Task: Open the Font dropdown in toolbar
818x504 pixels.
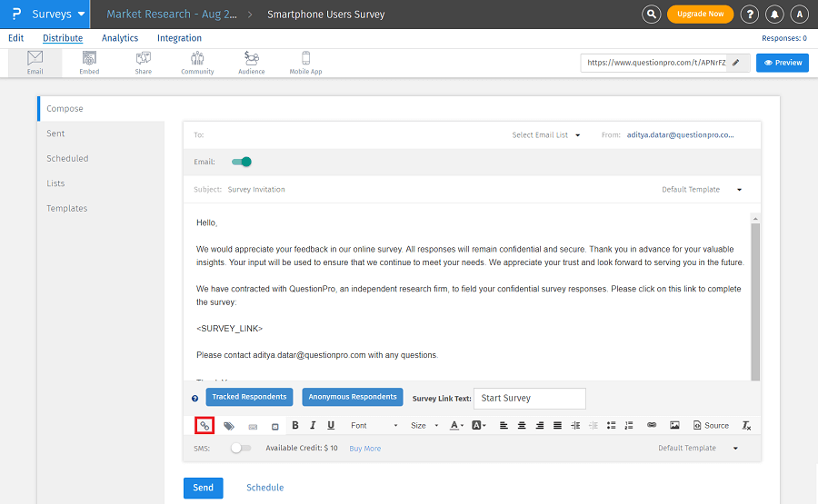Action: pyautogui.click(x=374, y=425)
